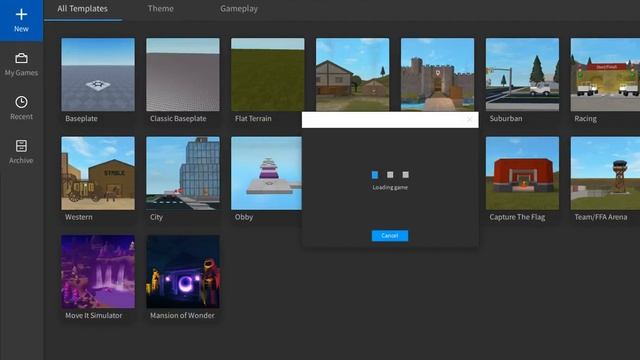Close the loading dialog with X
640x360 pixels.
tap(469, 120)
